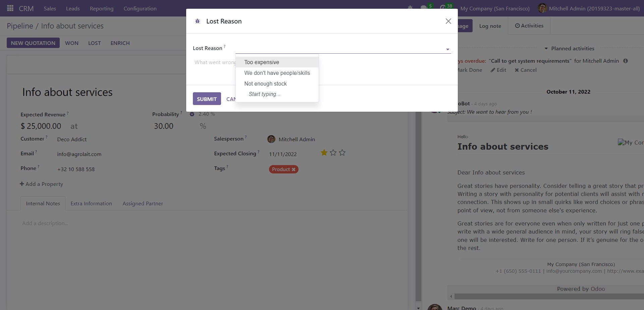Viewport: 644px width, 310px height.
Task: Open the apps grid menu icon
Action: [10, 8]
